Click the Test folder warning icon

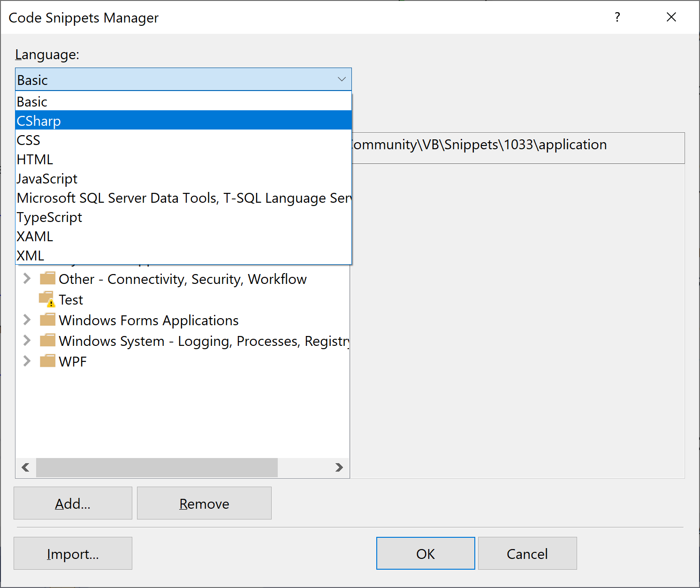pos(47,299)
